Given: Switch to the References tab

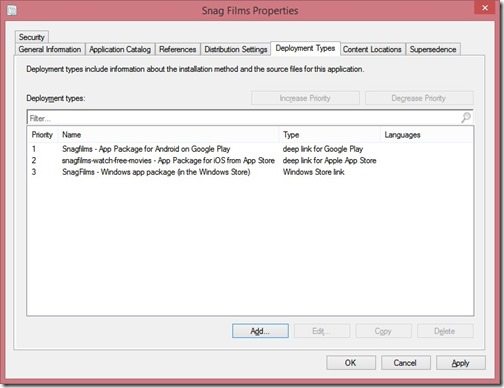Looking at the screenshot, I should click(178, 49).
